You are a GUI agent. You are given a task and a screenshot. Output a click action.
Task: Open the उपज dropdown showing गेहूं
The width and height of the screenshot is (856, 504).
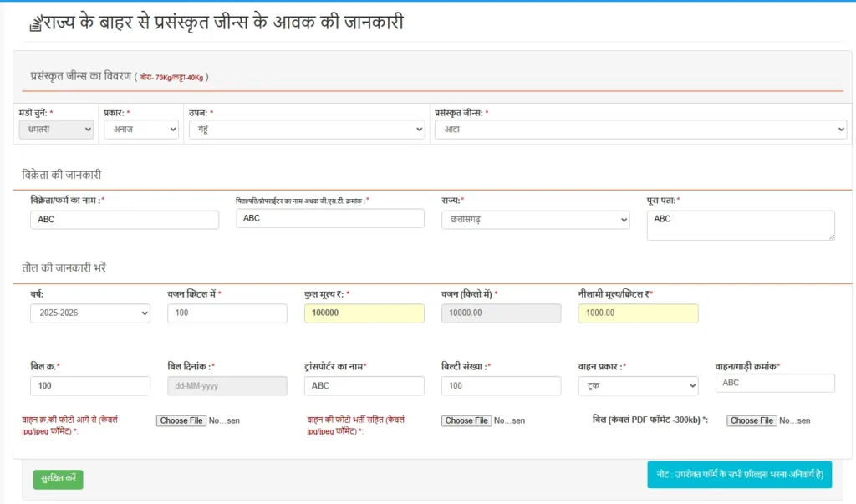point(306,130)
